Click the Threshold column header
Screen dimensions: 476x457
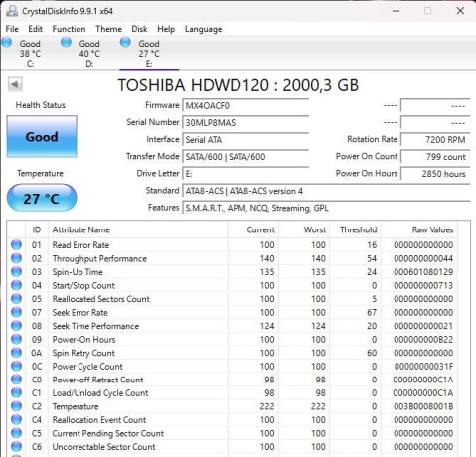(x=356, y=229)
